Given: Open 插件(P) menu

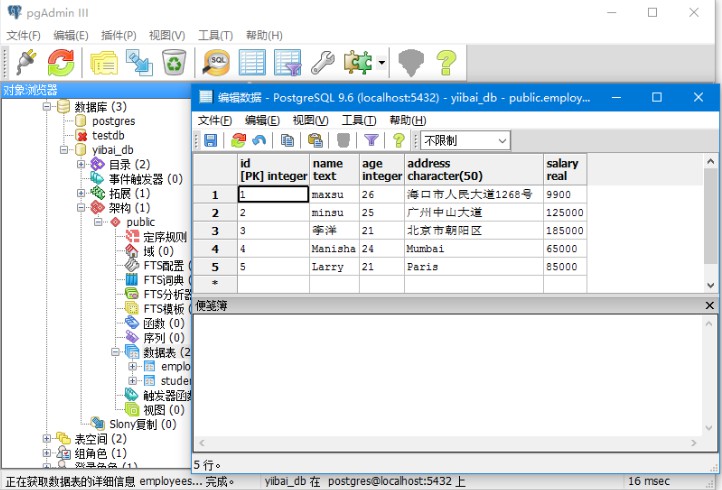Looking at the screenshot, I should coord(118,35).
